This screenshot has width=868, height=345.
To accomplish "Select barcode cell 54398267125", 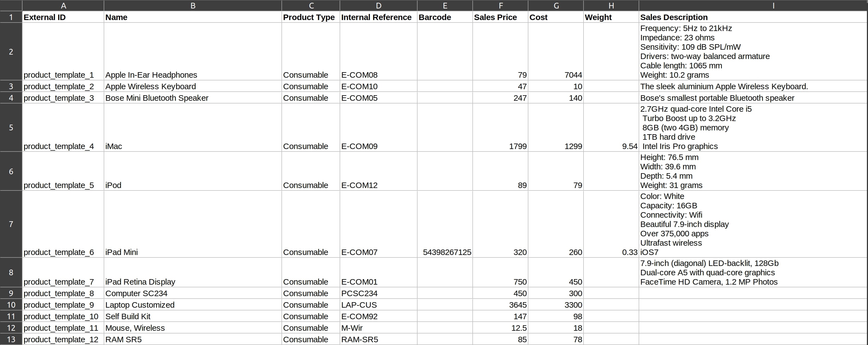I will [x=445, y=224].
